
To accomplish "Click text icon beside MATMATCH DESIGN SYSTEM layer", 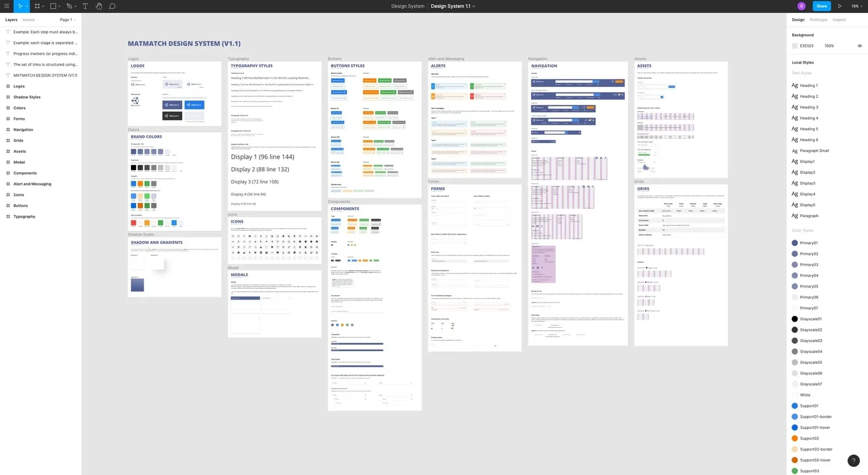I will point(8,75).
